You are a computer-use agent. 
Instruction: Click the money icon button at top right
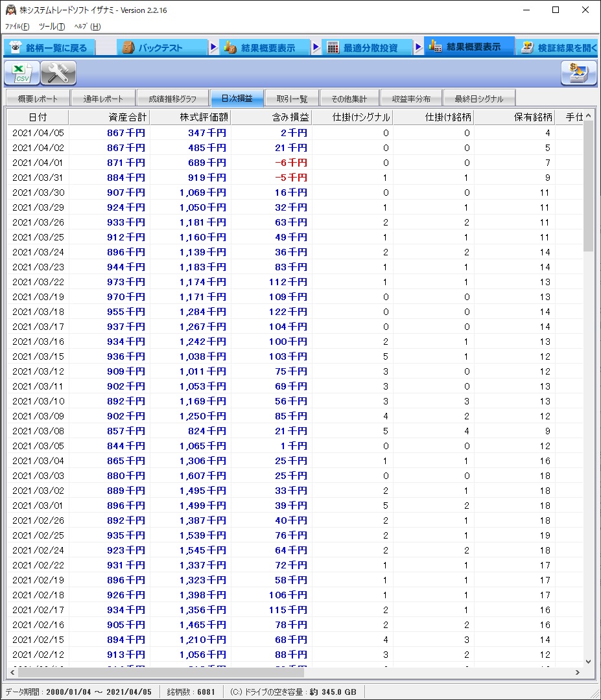point(578,73)
